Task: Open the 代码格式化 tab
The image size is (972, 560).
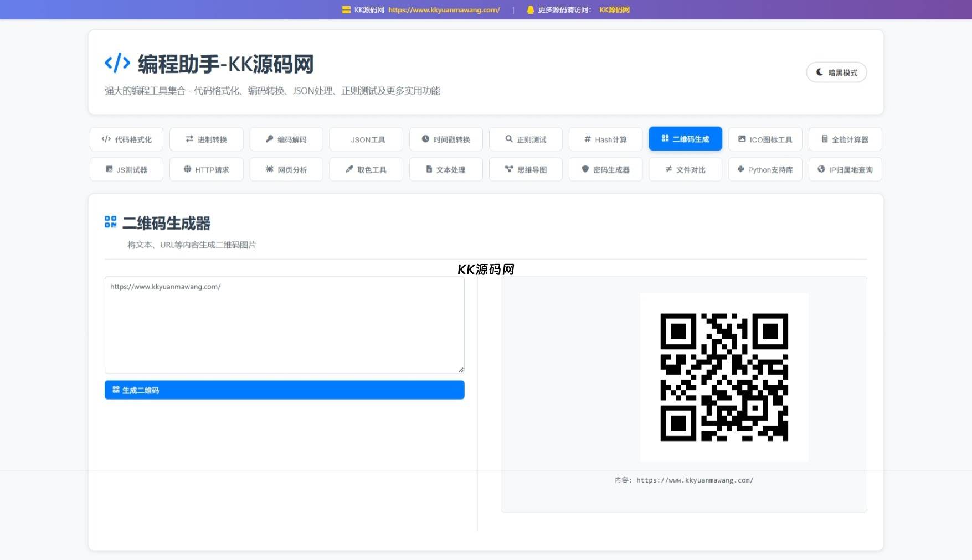Action: (126, 139)
